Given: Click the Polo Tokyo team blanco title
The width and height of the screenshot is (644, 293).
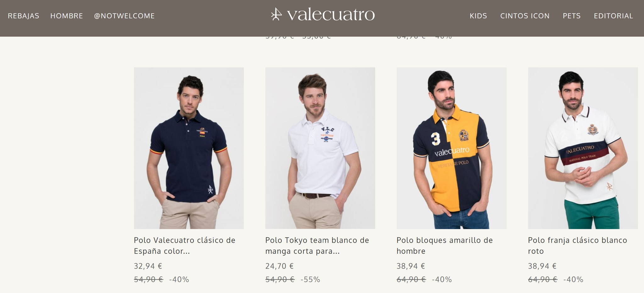Looking at the screenshot, I should coord(317,245).
